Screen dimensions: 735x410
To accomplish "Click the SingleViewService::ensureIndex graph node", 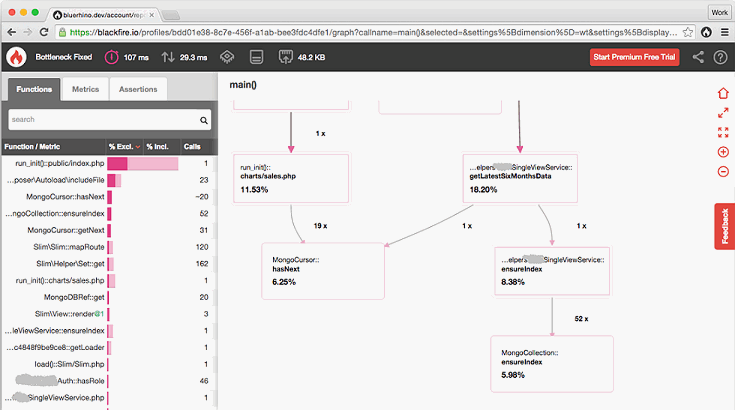I will coord(552,271).
